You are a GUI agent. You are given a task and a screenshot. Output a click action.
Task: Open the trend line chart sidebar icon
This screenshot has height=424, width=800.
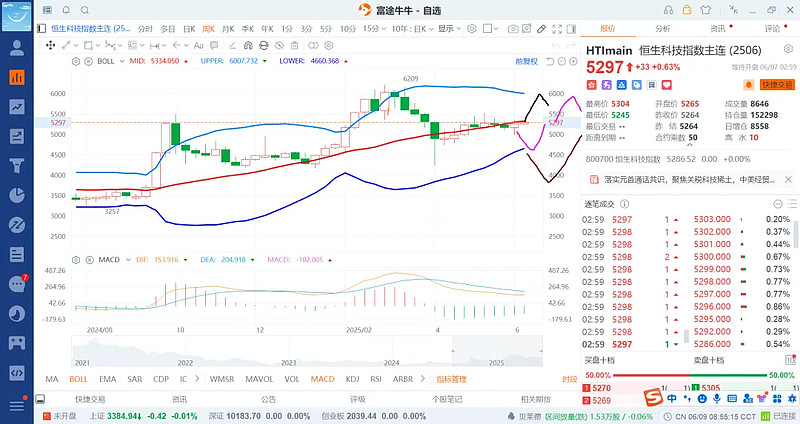tap(17, 107)
